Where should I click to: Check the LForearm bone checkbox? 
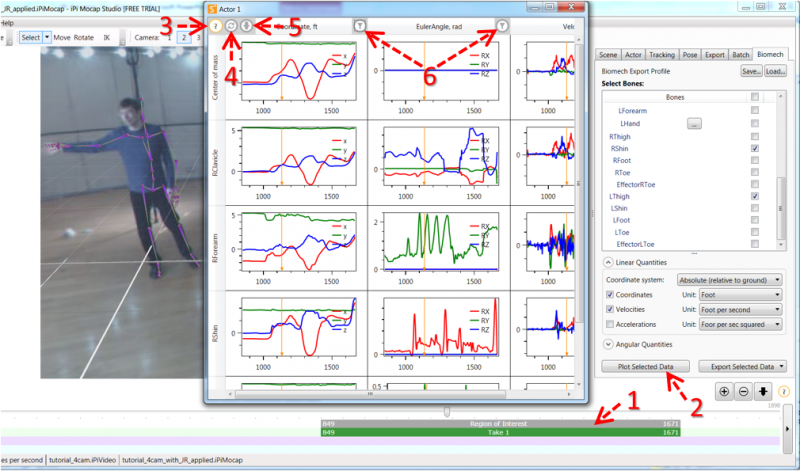[x=755, y=110]
